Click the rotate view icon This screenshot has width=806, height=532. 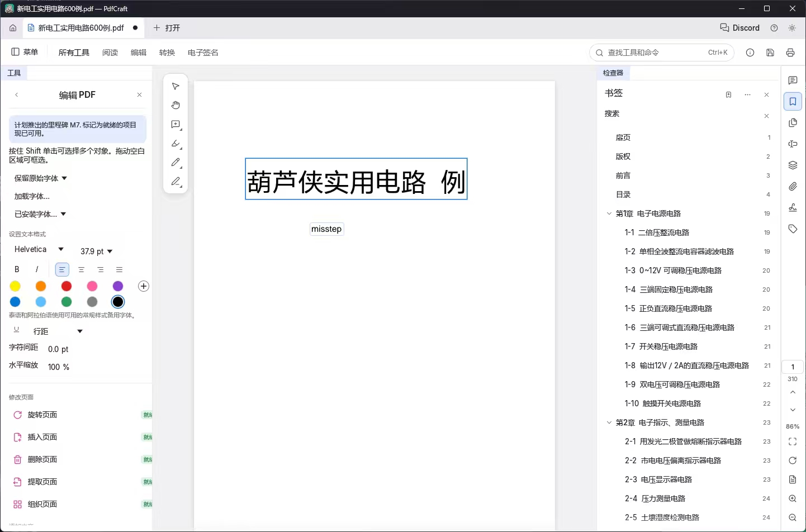[x=793, y=460]
